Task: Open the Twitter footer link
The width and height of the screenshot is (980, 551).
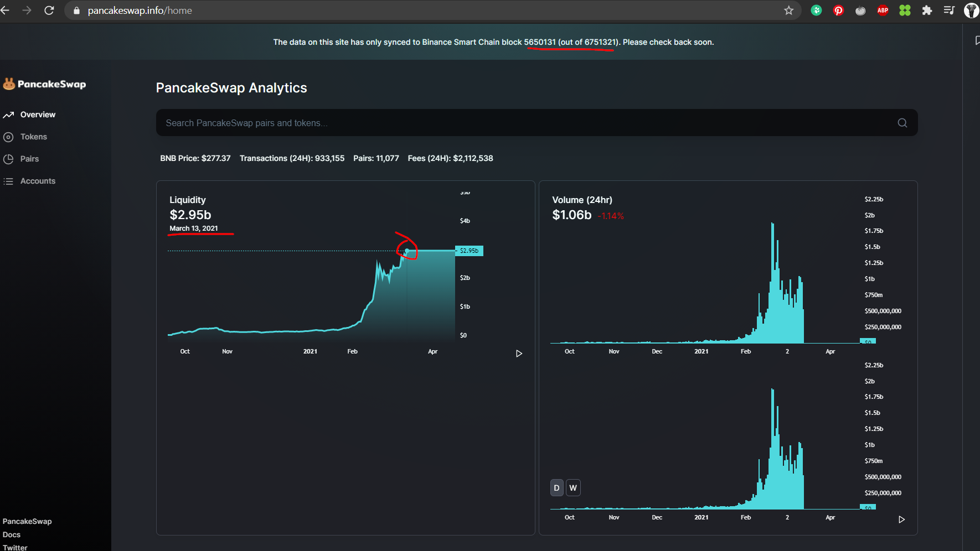Action: click(x=15, y=547)
